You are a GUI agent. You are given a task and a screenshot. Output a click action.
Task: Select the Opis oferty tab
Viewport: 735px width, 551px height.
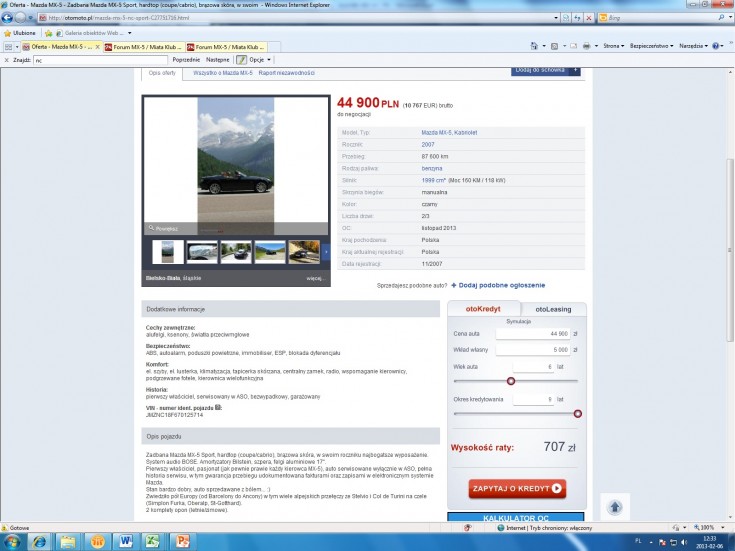click(x=162, y=73)
